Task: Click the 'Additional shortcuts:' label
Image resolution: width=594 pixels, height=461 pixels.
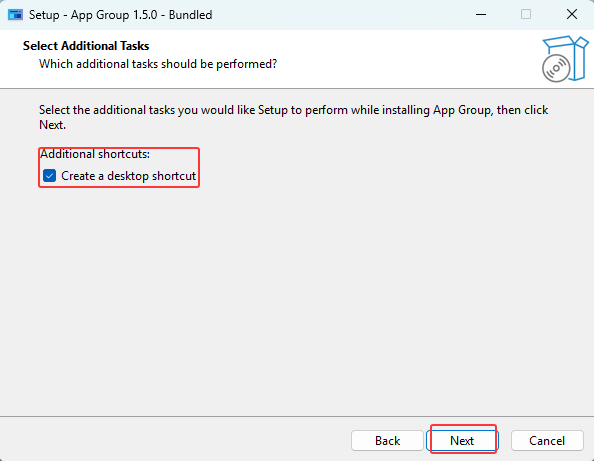Action: coord(95,154)
